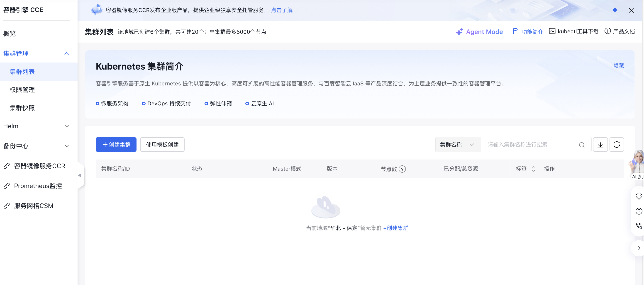644x285 pixels.
Task: Click the kubectl terminal icon
Action: tap(552, 31)
